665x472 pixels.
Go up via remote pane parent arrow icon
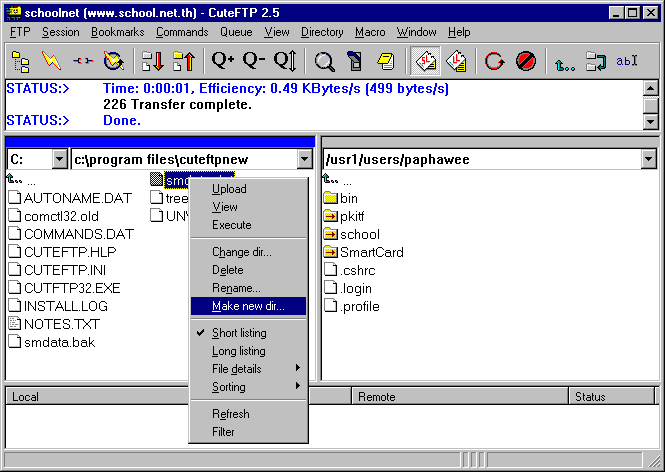coord(330,180)
